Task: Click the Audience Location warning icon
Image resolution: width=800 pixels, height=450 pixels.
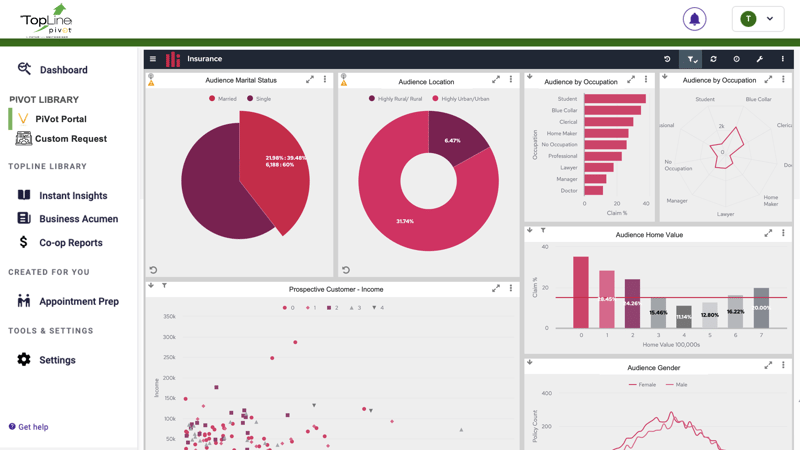Action: pos(344,83)
